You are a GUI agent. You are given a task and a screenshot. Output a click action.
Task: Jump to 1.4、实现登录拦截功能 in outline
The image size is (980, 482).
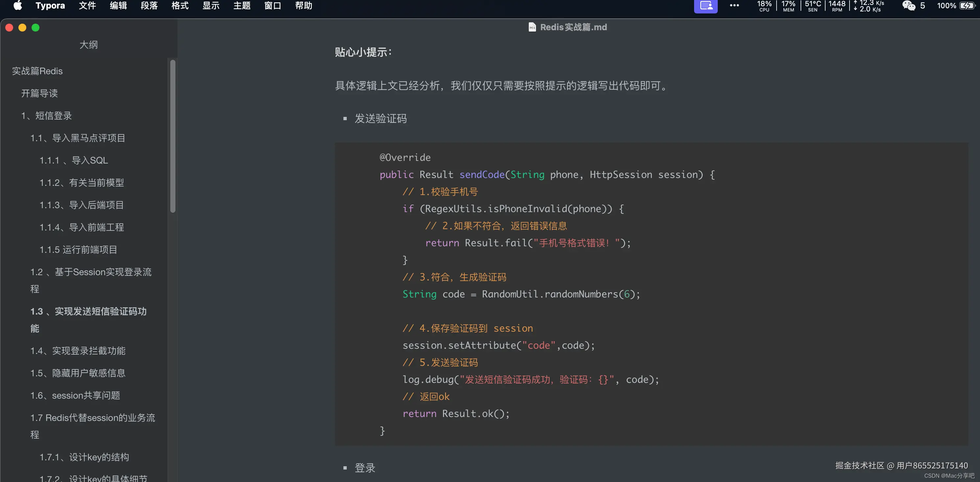pos(78,350)
